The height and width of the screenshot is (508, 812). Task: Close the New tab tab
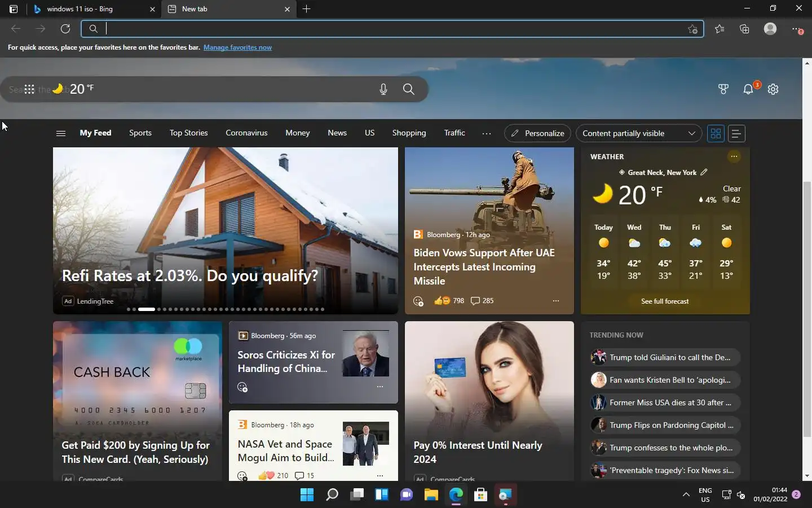[x=287, y=9]
